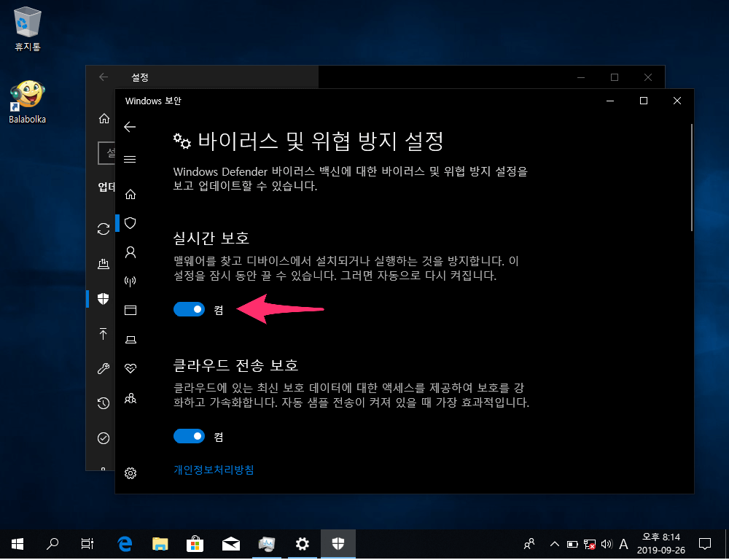
Task: Open Windows 보안 home icon
Action: point(130,194)
